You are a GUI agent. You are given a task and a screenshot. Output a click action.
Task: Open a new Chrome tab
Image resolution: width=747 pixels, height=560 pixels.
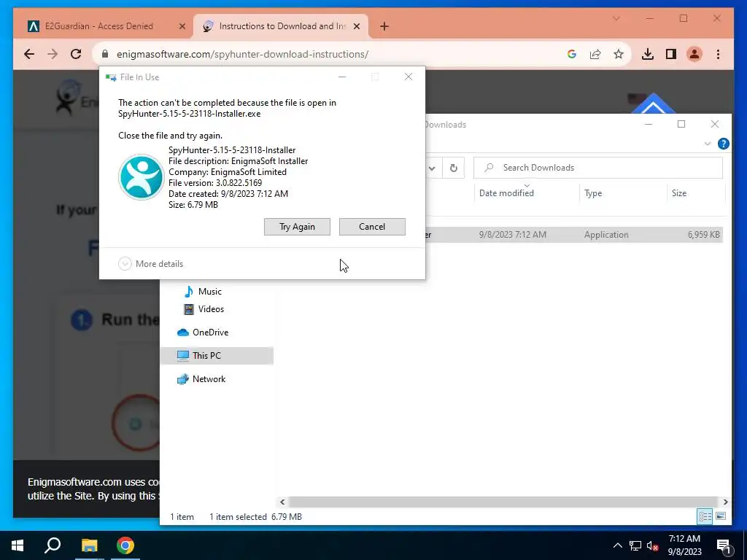pyautogui.click(x=384, y=27)
